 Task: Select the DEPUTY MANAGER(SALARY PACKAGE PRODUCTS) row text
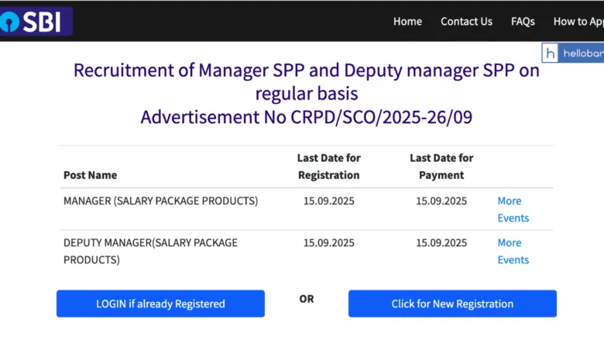point(151,251)
